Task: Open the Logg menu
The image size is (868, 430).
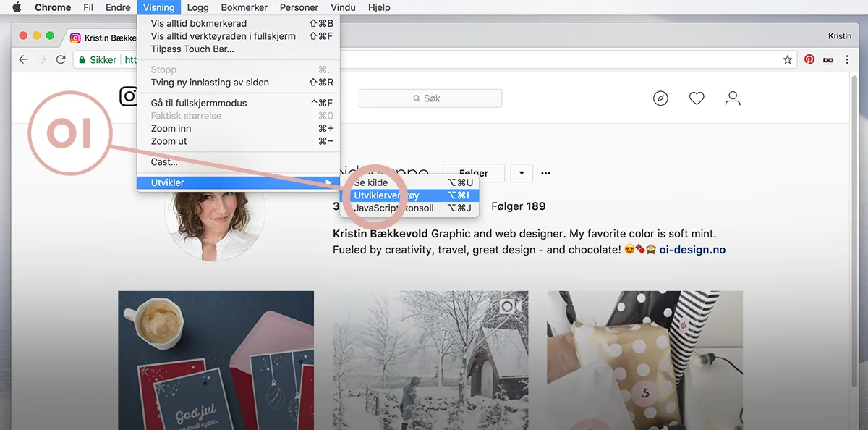Action: click(x=197, y=7)
